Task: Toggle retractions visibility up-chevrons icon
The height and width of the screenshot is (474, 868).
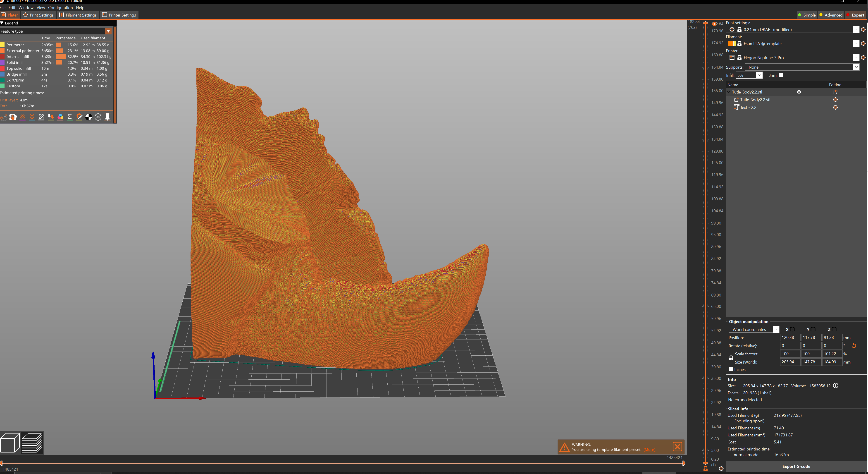Action: click(x=23, y=117)
